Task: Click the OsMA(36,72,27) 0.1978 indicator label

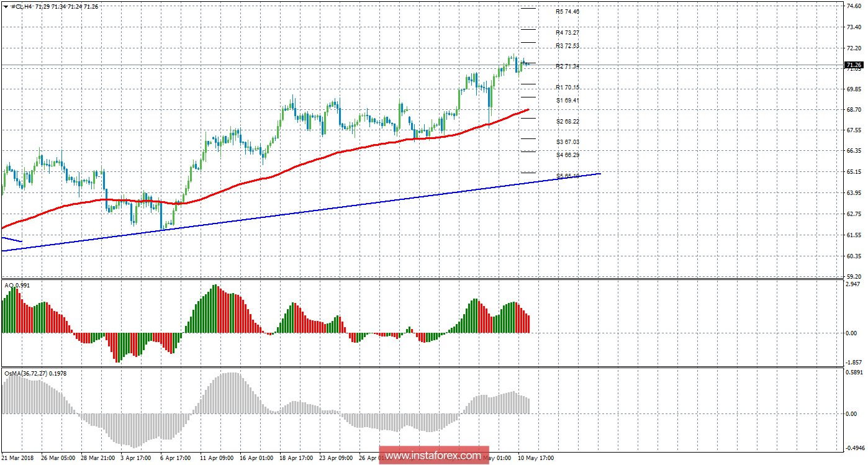Action: (x=35, y=373)
